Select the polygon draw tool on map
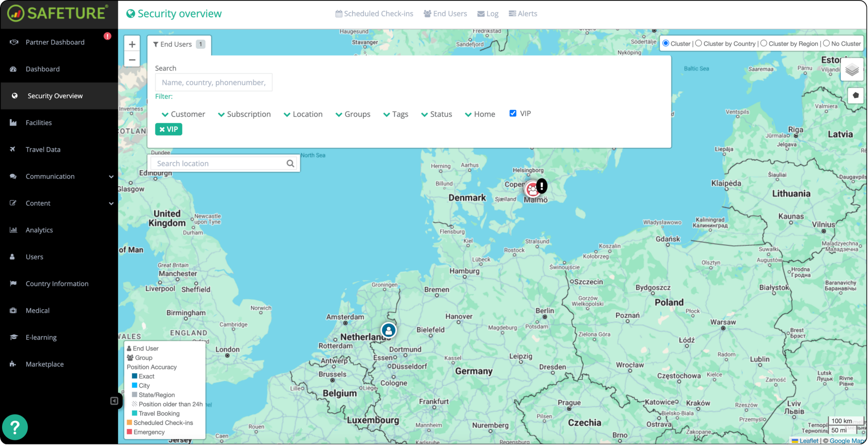The image size is (868, 445). 855,95
